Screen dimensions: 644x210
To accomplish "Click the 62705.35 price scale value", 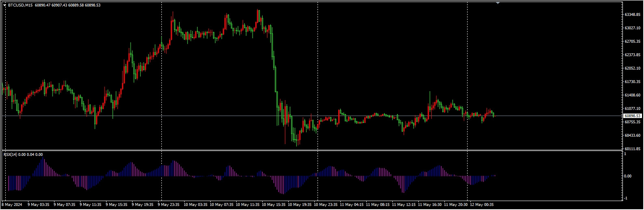I will (633, 42).
